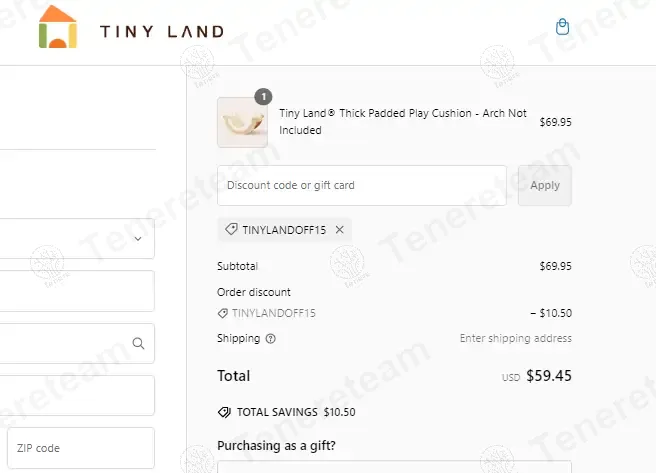Click the quantity badge on the product image
The image size is (656, 473).
262,97
